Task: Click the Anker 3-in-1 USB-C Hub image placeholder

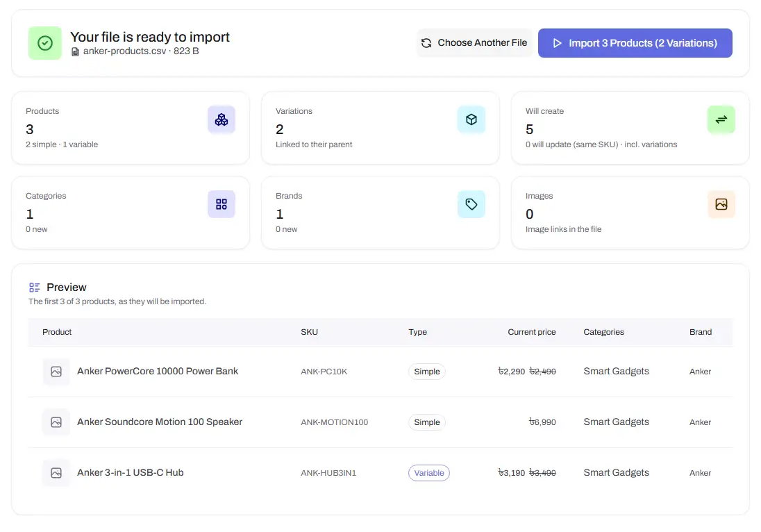Action: tap(56, 473)
